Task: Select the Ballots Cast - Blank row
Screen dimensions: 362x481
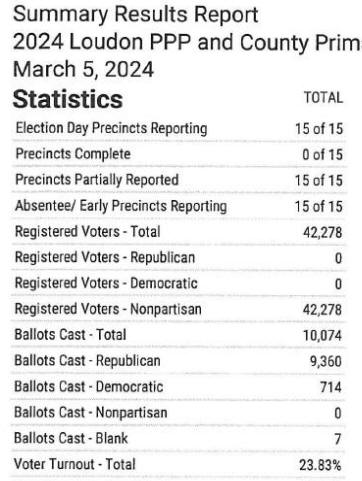Action: [179, 438]
